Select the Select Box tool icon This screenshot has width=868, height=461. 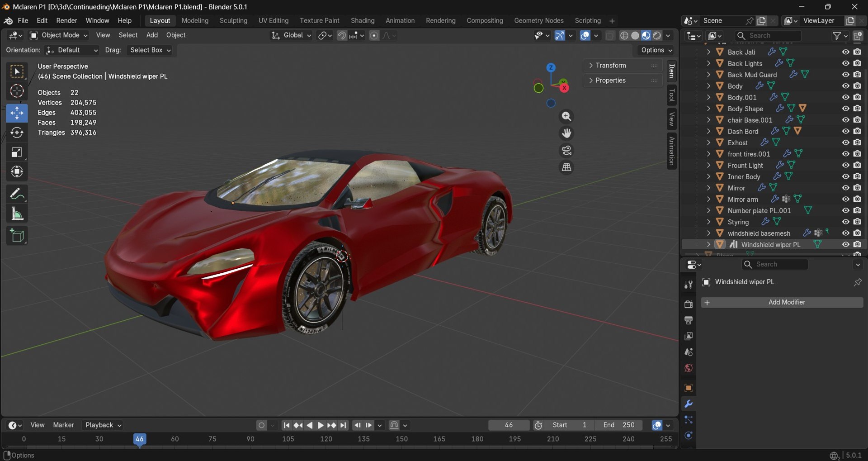[17, 71]
